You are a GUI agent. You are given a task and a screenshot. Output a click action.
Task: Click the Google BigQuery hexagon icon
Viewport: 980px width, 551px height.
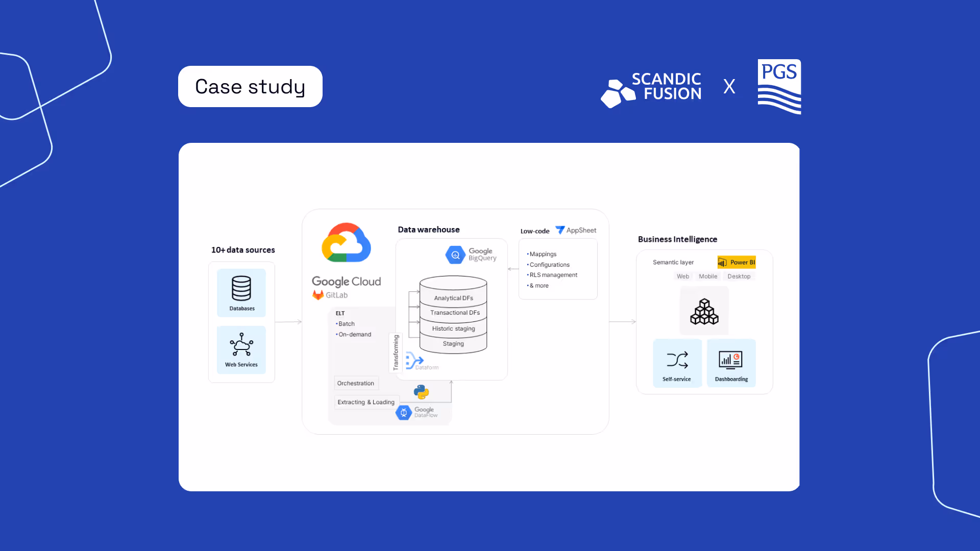click(x=455, y=255)
